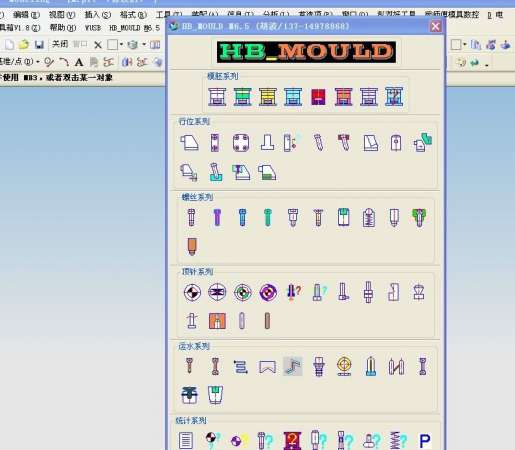Choose the inverted T-block slider icon
Image resolution: width=515 pixels, height=450 pixels.
coord(267,143)
